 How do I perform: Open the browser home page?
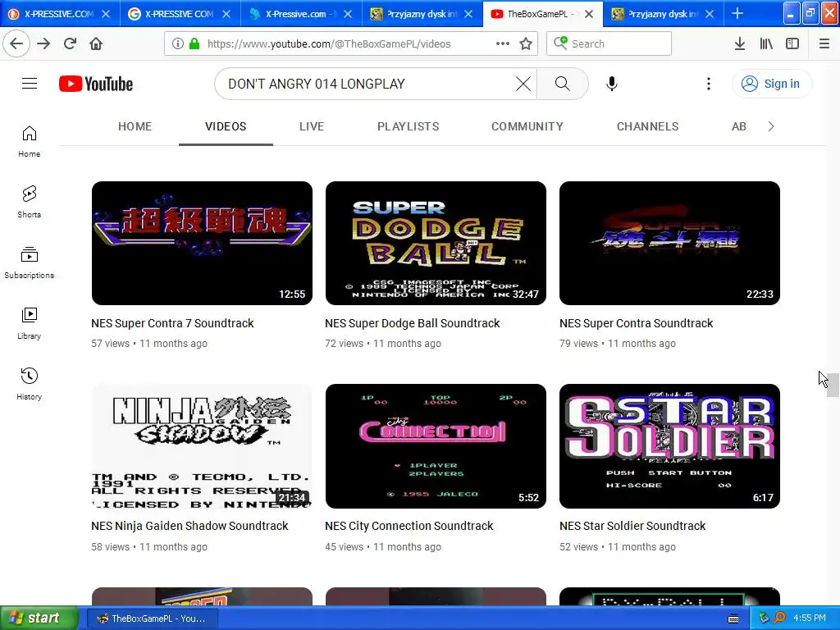(x=96, y=44)
